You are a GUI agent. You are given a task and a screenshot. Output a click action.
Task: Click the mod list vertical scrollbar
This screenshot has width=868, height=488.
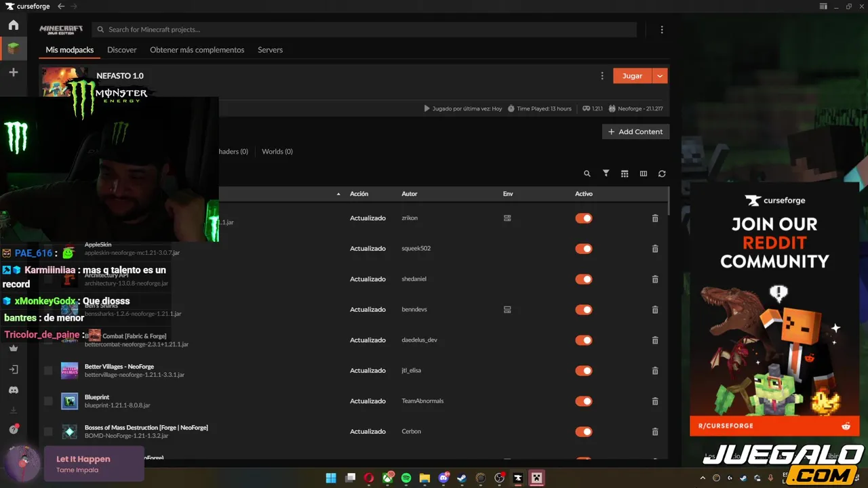pyautogui.click(x=669, y=201)
